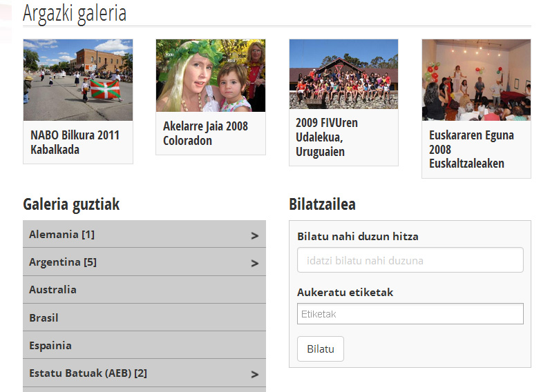Follow Akelarre Jaia 2008 Coloradon title link

coord(205,133)
